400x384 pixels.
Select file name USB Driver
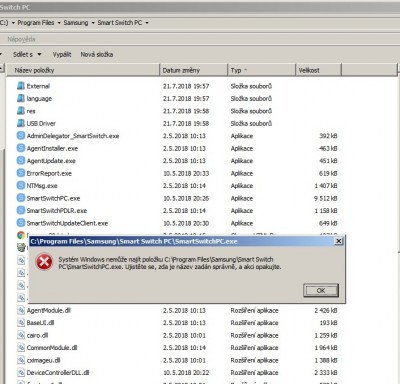(x=41, y=123)
